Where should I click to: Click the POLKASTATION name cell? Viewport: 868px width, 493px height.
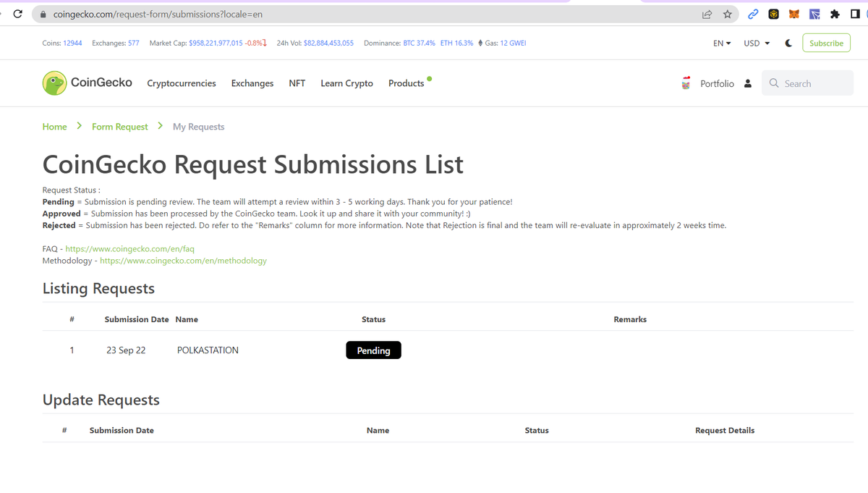pos(208,350)
